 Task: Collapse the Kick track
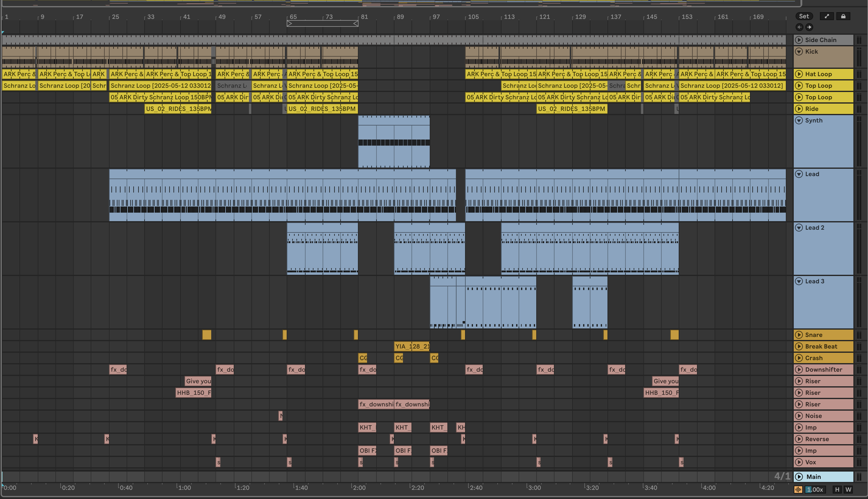click(x=799, y=51)
